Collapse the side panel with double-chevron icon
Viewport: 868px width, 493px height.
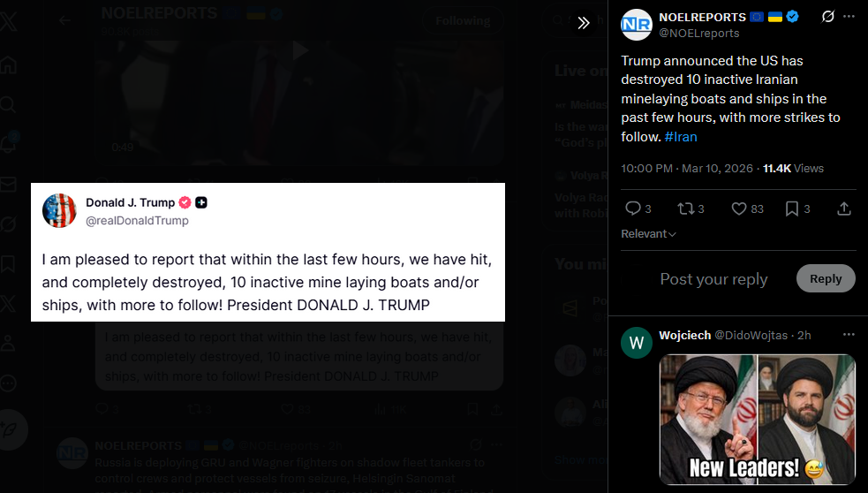point(584,23)
